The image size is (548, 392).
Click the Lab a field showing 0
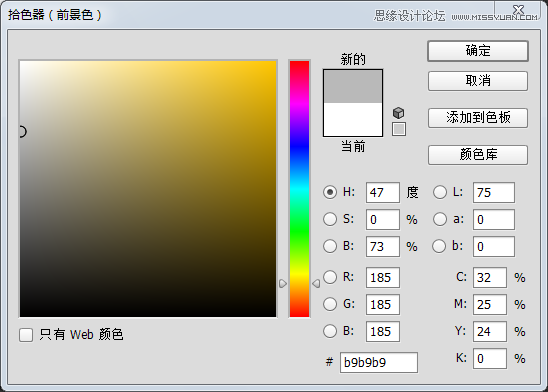493,219
